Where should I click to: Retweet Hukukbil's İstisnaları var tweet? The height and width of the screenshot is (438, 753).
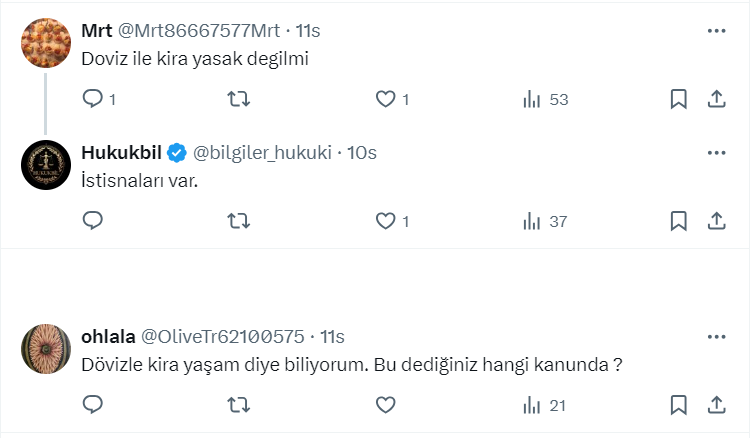coord(239,221)
